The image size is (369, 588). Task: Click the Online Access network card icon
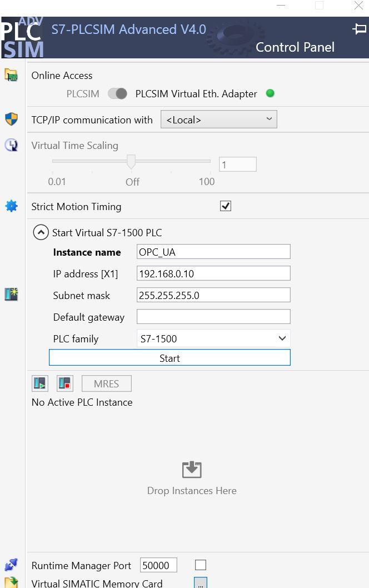[x=11, y=75]
